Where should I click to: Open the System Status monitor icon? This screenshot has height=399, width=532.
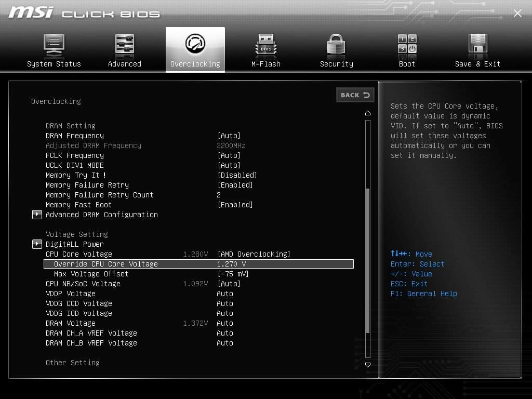pos(54,46)
